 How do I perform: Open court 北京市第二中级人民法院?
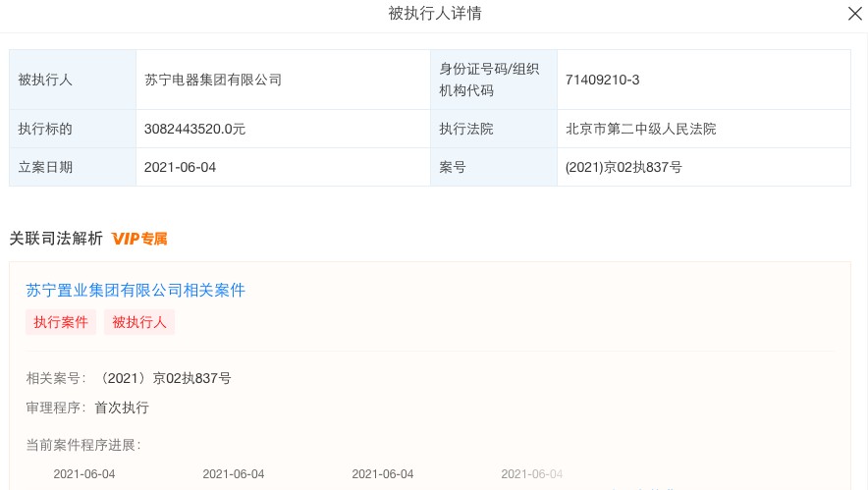pos(641,129)
